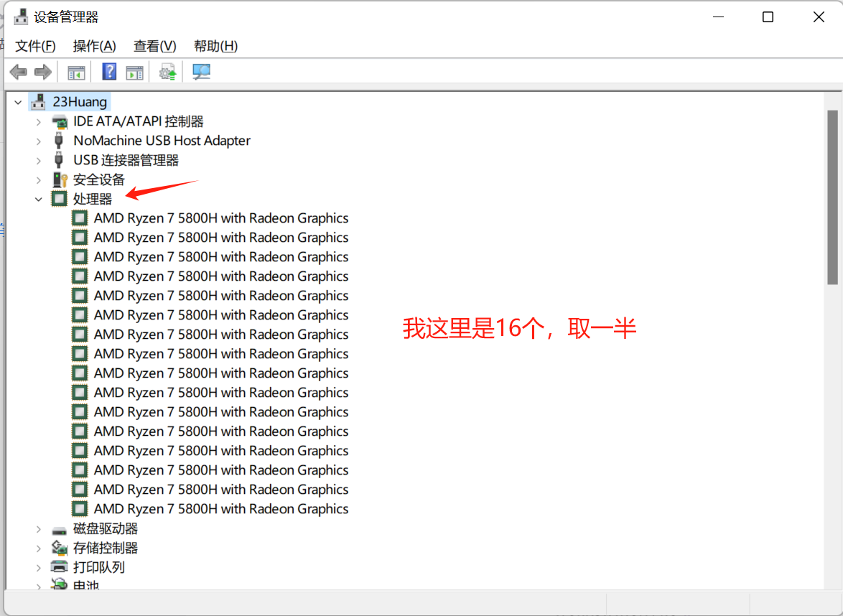
Task: Select the 处理器 label
Action: [x=93, y=199]
